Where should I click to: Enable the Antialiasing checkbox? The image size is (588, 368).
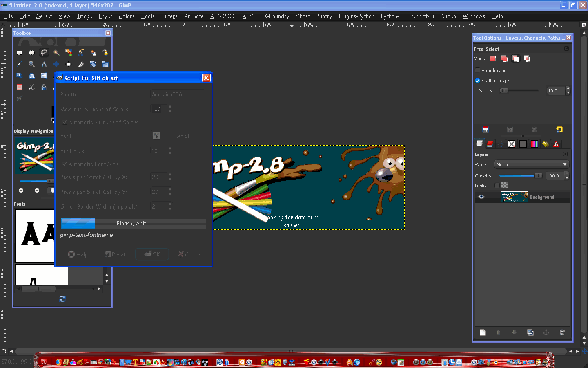477,70
